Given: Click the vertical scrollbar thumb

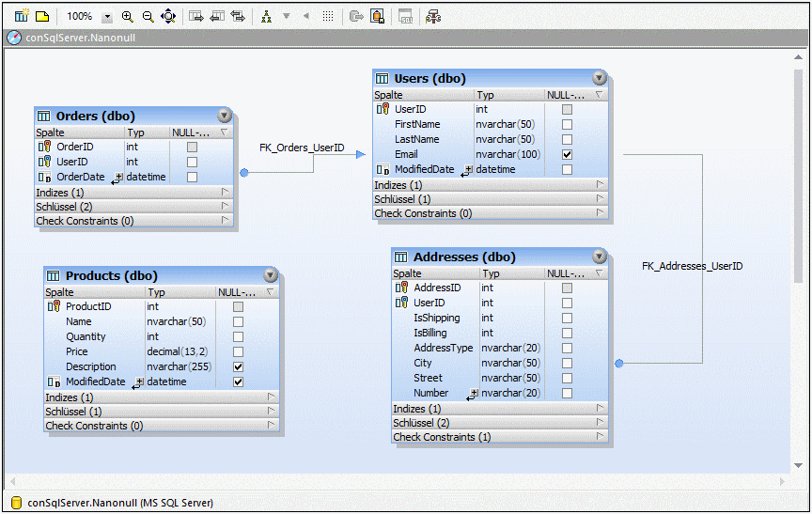Looking at the screenshot, I should point(798,176).
